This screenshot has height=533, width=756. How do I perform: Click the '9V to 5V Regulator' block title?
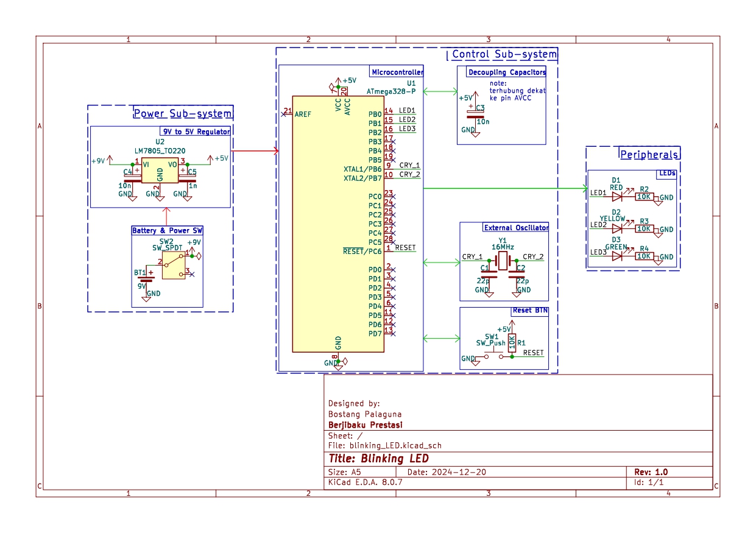[196, 131]
